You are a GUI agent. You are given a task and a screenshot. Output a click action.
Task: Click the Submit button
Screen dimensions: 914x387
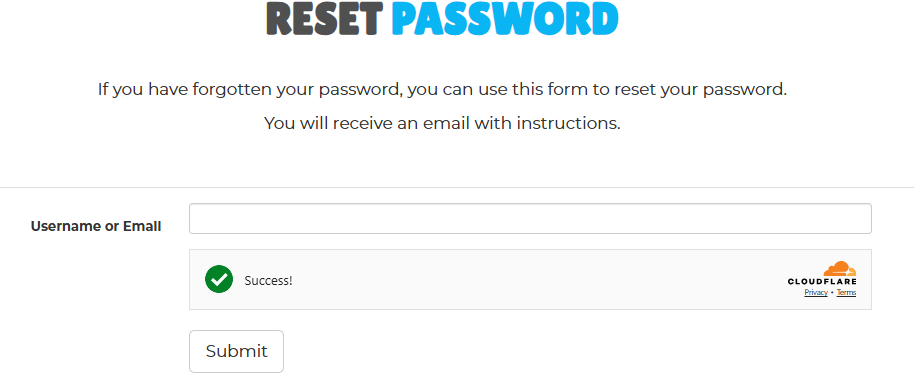coord(236,351)
